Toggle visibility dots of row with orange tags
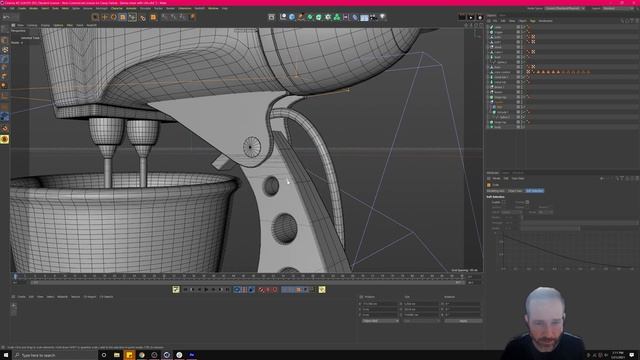This screenshot has height=360, width=640. click(523, 72)
